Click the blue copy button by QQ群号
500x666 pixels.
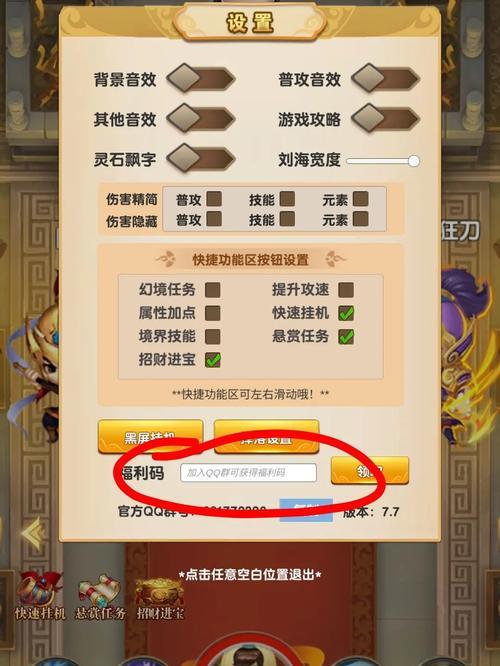point(306,510)
